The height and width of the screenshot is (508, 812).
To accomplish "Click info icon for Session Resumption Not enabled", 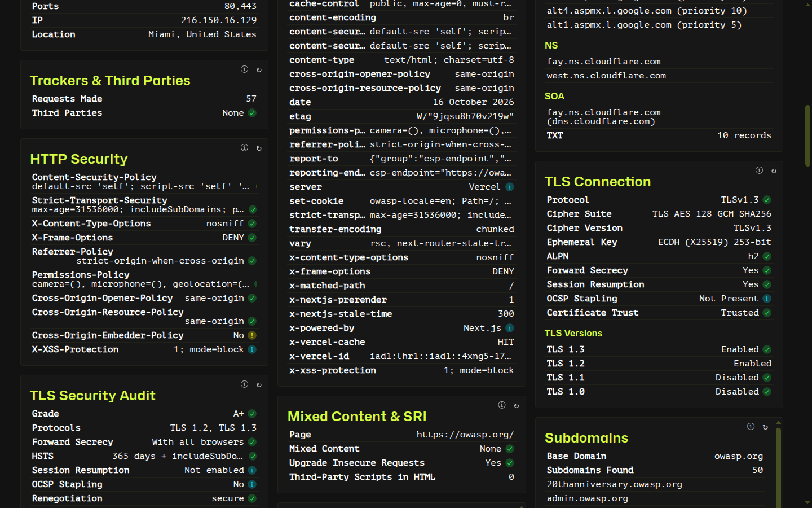I will click(x=252, y=470).
